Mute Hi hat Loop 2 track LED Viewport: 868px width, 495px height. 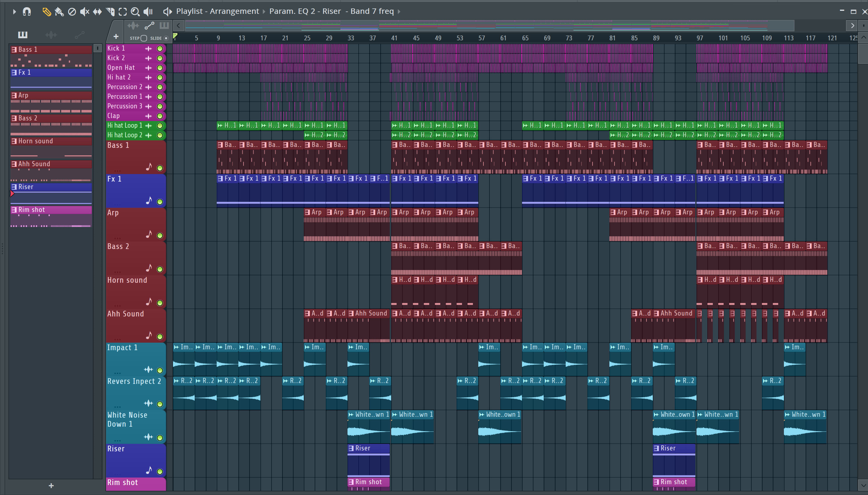click(x=159, y=135)
